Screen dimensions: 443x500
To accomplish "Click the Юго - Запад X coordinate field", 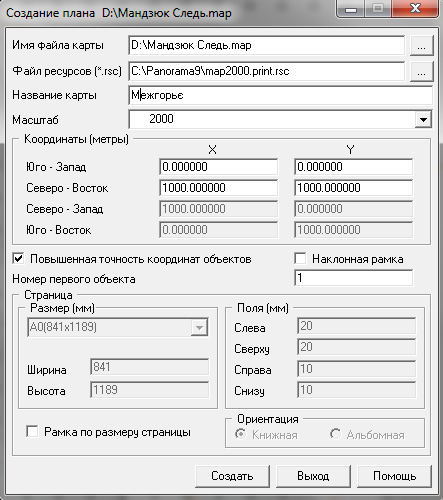I will 218,167.
